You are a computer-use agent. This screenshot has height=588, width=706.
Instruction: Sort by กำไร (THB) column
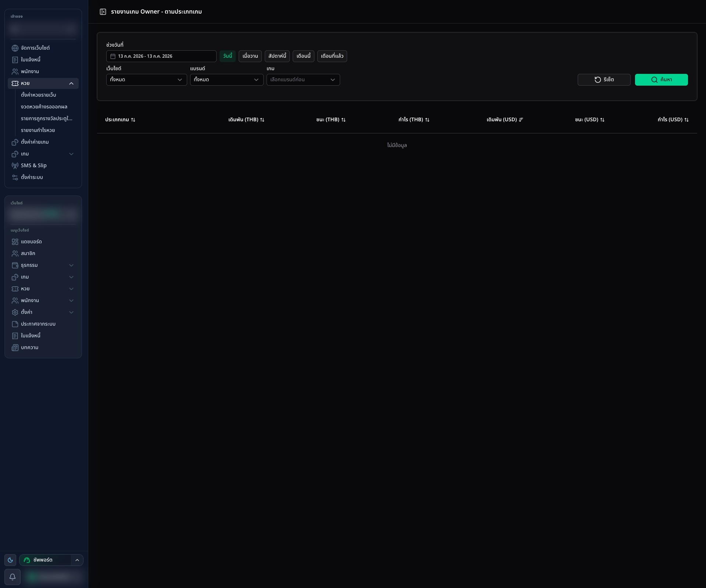(414, 120)
